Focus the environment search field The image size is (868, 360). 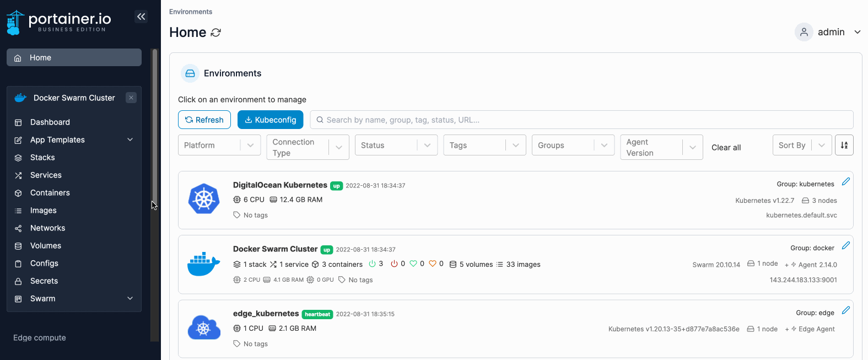tap(581, 120)
